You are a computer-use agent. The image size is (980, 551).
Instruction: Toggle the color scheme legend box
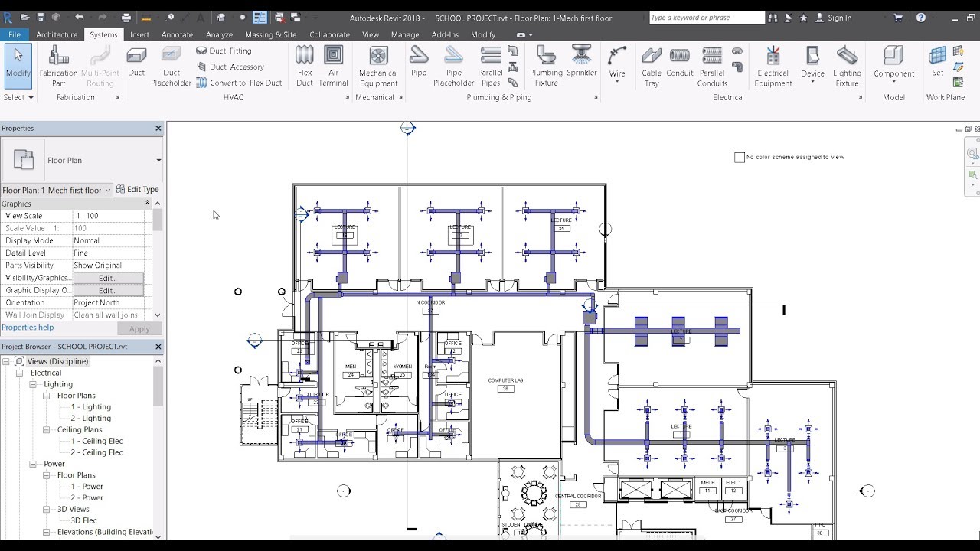(x=739, y=157)
